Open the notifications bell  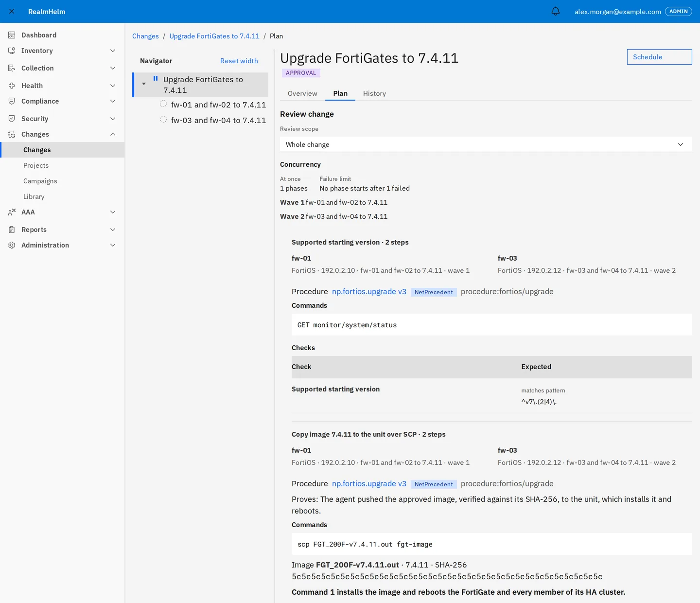click(x=556, y=11)
